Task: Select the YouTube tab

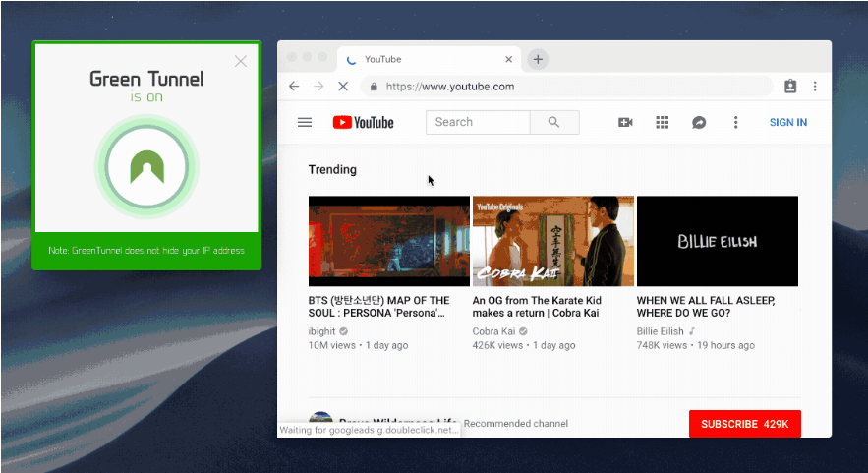Action: 429,59
